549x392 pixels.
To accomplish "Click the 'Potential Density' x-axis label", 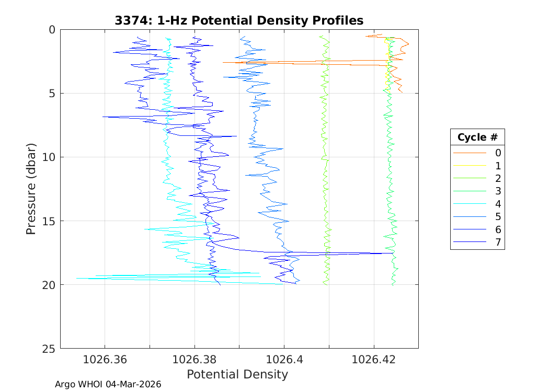I will point(237,374).
